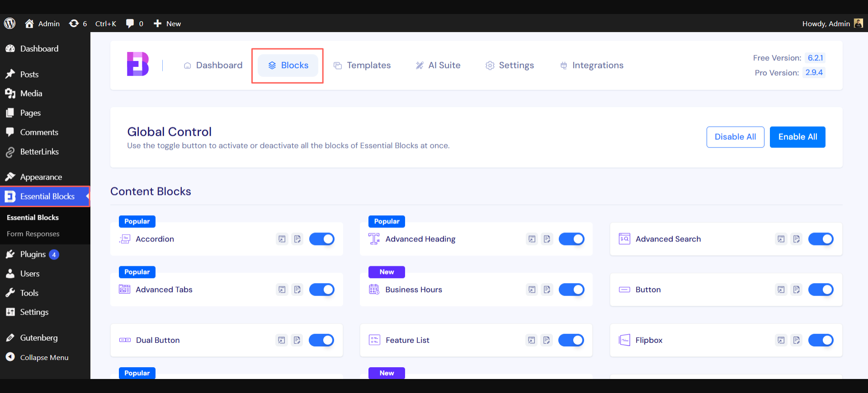The image size is (868, 393).
Task: Open the comments bubble in admin bar
Action: [x=134, y=24]
